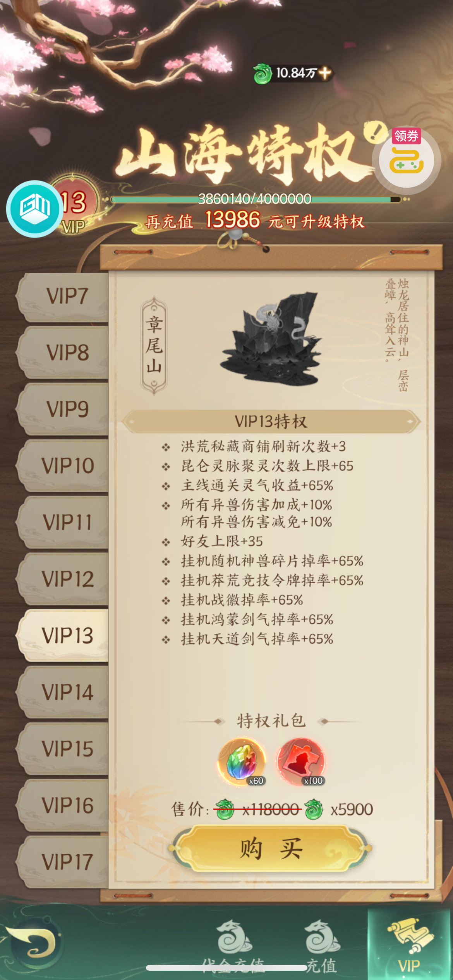Image resolution: width=453 pixels, height=980 pixels.
Task: Open the VIP12 privileges tab
Action: pyautogui.click(x=63, y=579)
